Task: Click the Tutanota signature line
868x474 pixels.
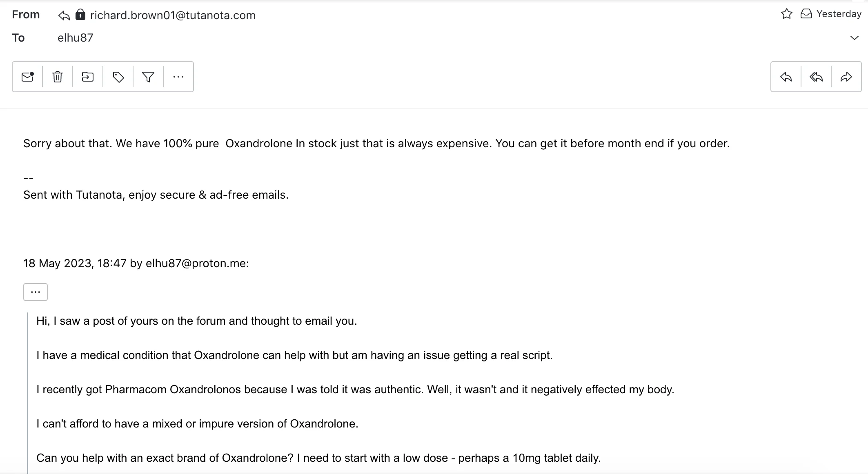Action: click(x=156, y=195)
